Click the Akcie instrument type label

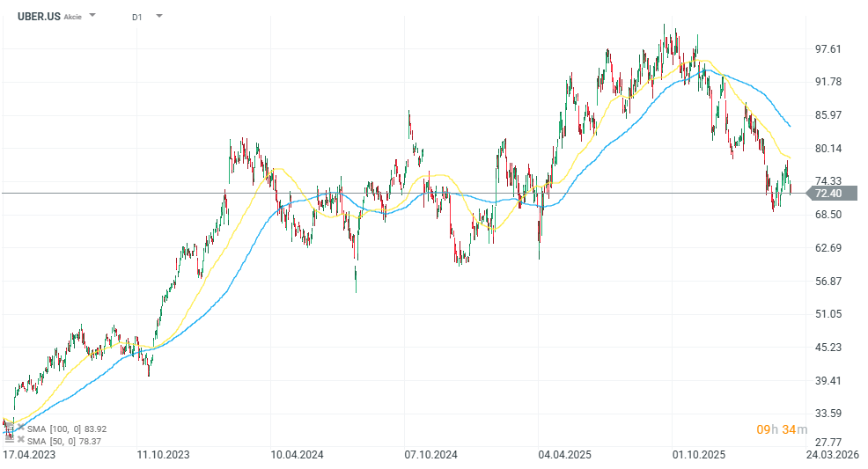(73, 17)
